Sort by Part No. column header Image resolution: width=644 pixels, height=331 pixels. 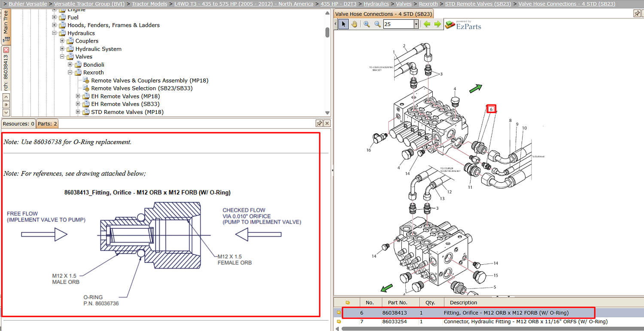point(398,302)
